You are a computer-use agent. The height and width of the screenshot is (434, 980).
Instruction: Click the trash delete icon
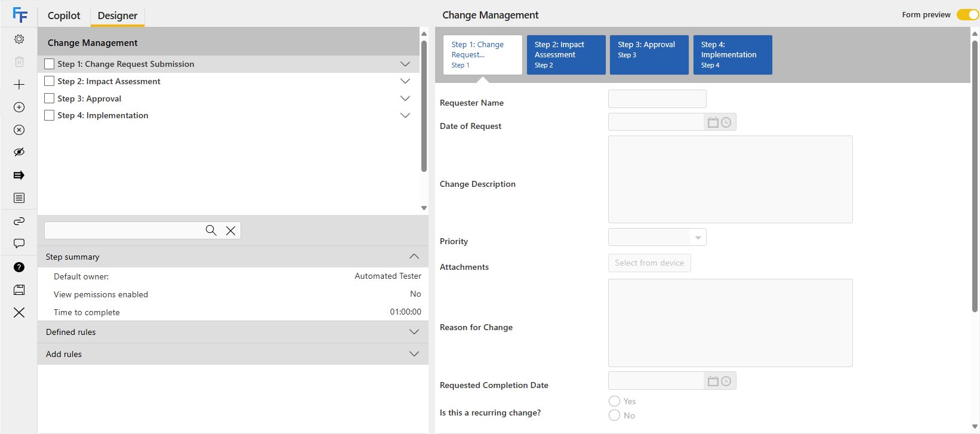[19, 61]
